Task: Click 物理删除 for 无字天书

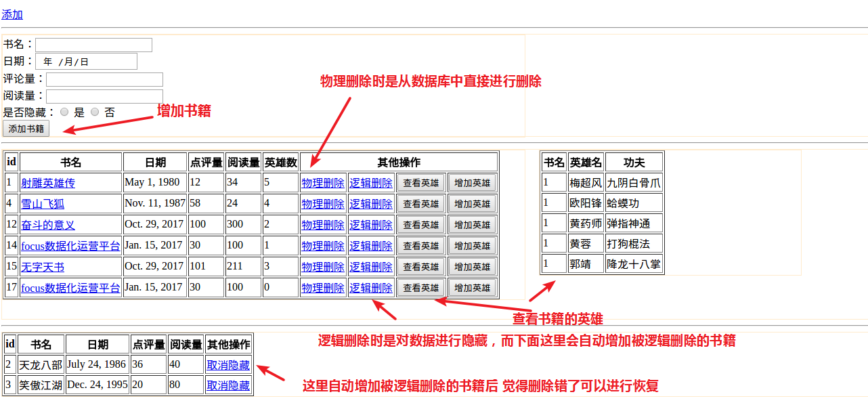Action: pos(323,267)
